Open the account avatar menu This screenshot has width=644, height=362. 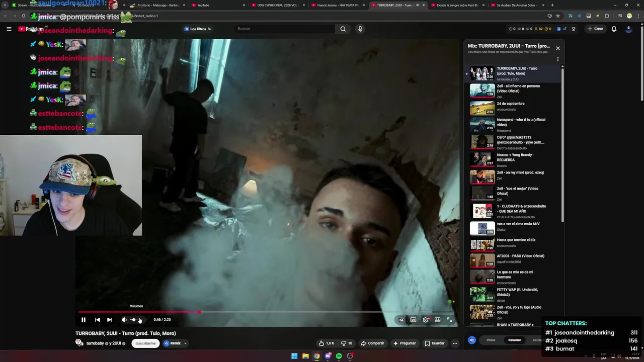click(x=628, y=29)
